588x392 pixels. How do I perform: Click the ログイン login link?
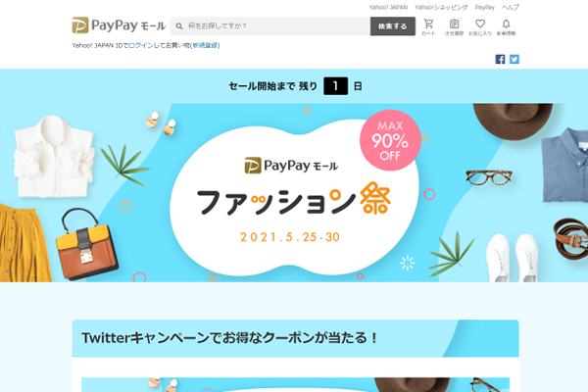[141, 45]
